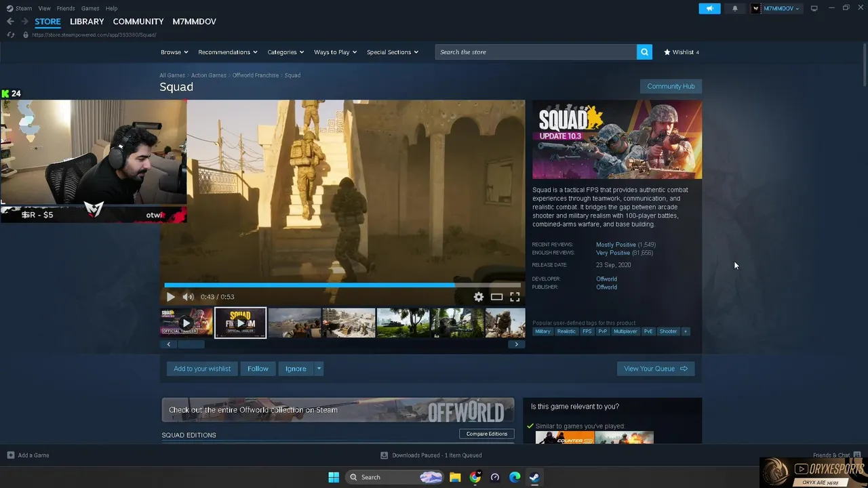Focus the Search the store field
This screenshot has width=868, height=488.
click(536, 52)
